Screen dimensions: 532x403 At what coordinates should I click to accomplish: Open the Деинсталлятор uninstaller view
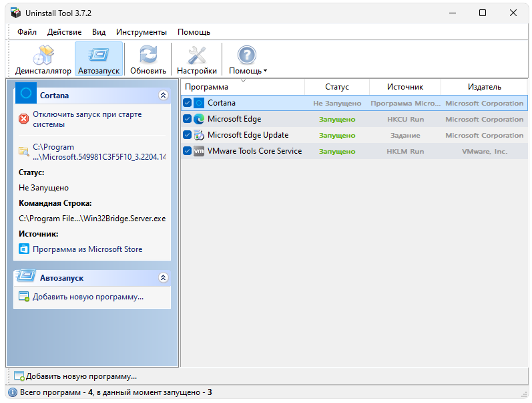[x=43, y=59]
